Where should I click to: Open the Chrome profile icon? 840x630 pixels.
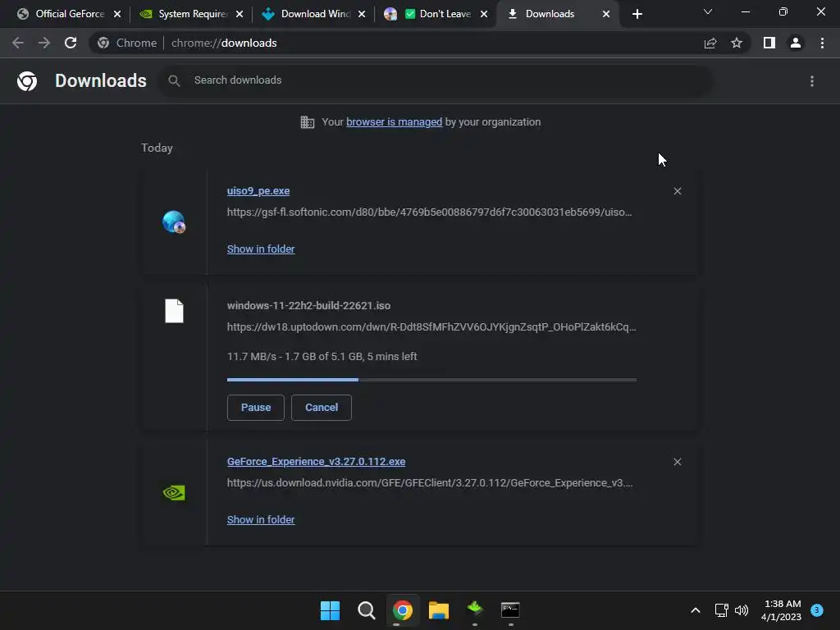[796, 43]
